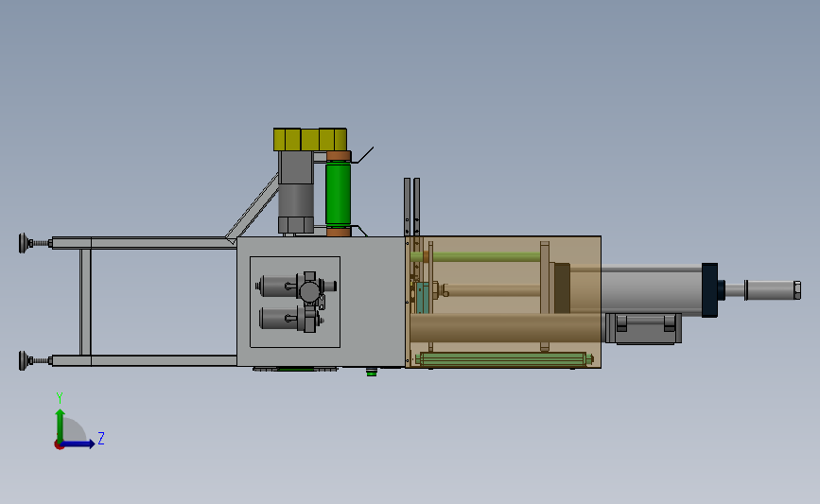This screenshot has width=820, height=504.
Task: Select the diagonal brace supporting the motor
Action: [253, 208]
